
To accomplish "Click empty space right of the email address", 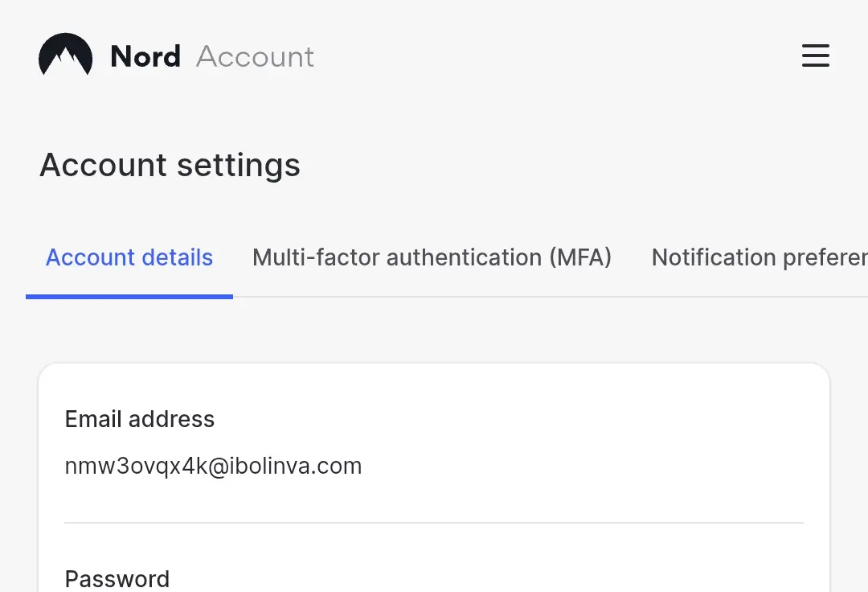I will pos(581,467).
